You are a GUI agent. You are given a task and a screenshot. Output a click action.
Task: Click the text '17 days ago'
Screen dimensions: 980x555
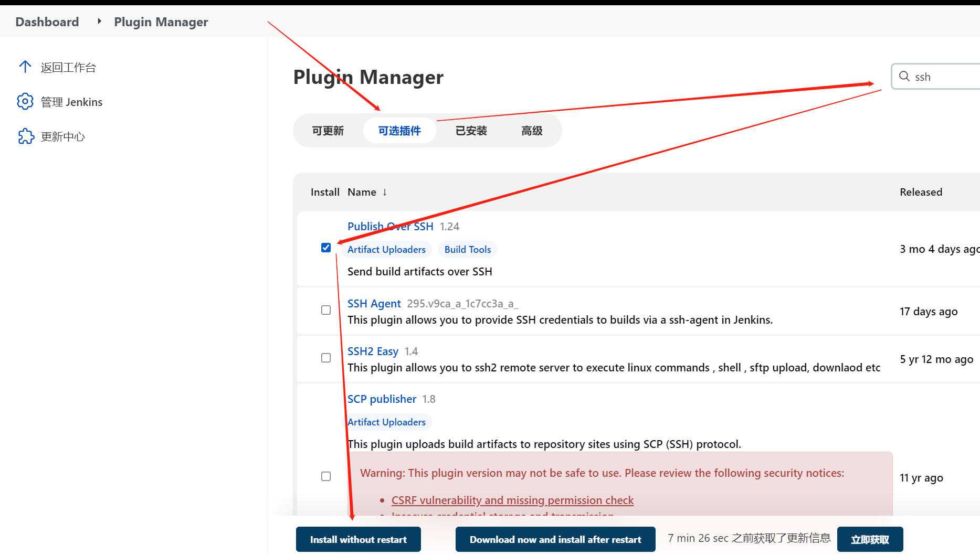pyautogui.click(x=929, y=311)
